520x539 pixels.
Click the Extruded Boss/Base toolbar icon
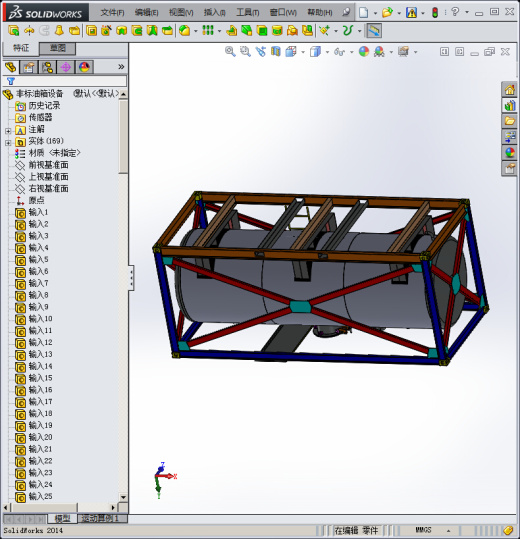[x=13, y=31]
